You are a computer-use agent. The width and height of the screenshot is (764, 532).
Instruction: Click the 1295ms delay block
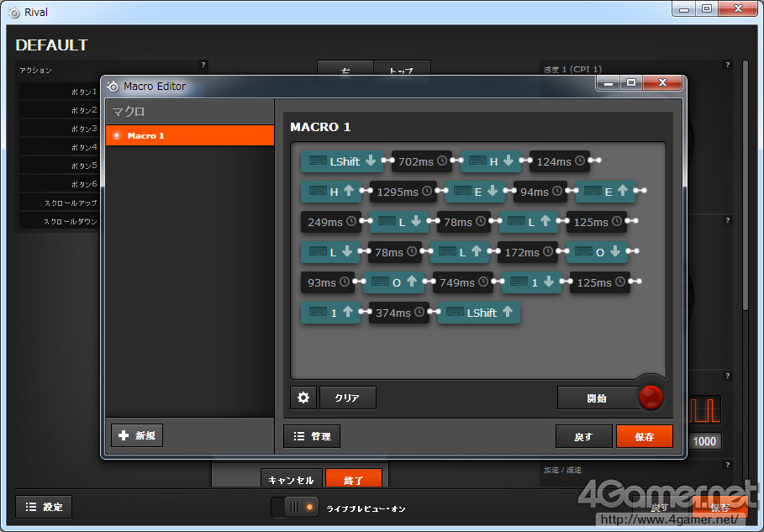click(403, 192)
